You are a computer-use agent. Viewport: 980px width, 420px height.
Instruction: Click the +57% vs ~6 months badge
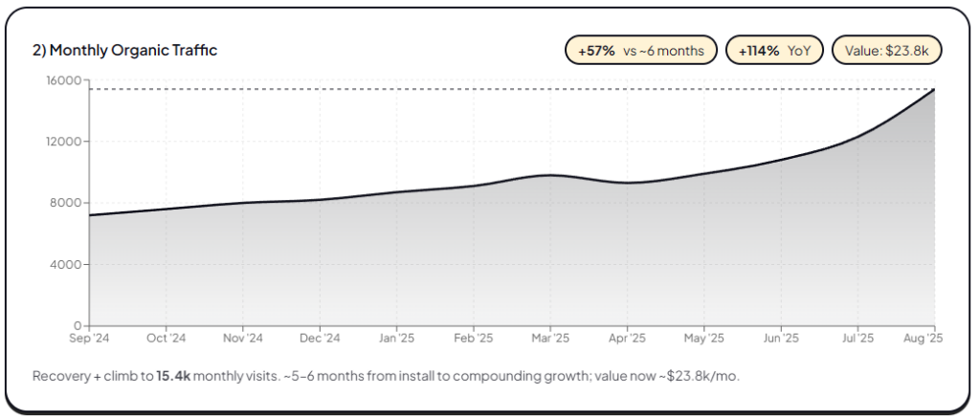click(641, 50)
